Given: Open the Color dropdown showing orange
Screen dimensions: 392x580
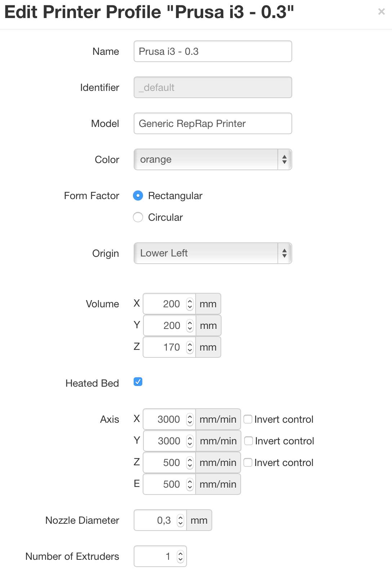Looking at the screenshot, I should (x=213, y=159).
